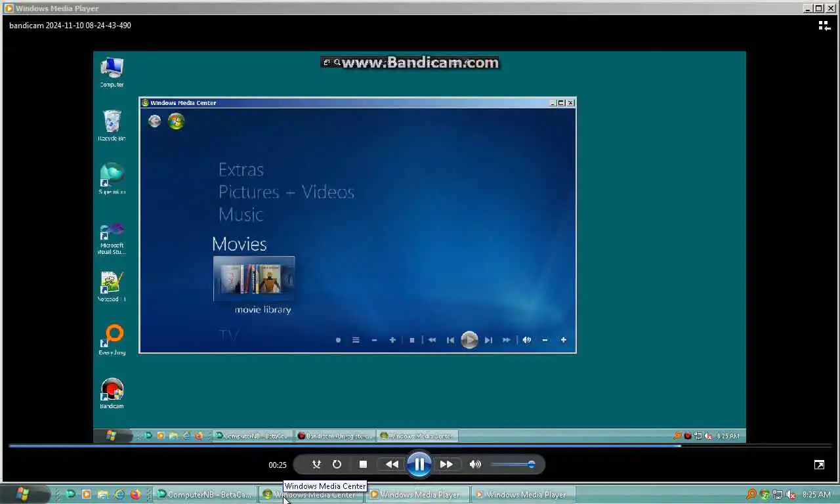Click the Media Center stop button in video
This screenshot has height=504, width=840.
point(412,340)
